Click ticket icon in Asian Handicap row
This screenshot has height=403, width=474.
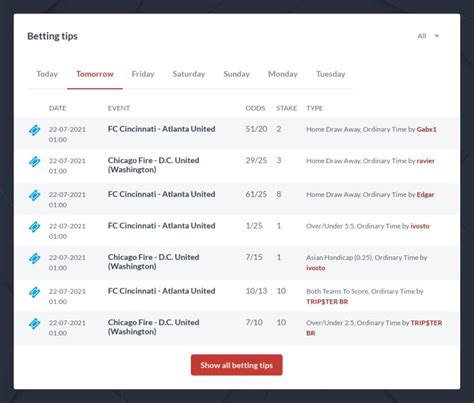point(34,258)
